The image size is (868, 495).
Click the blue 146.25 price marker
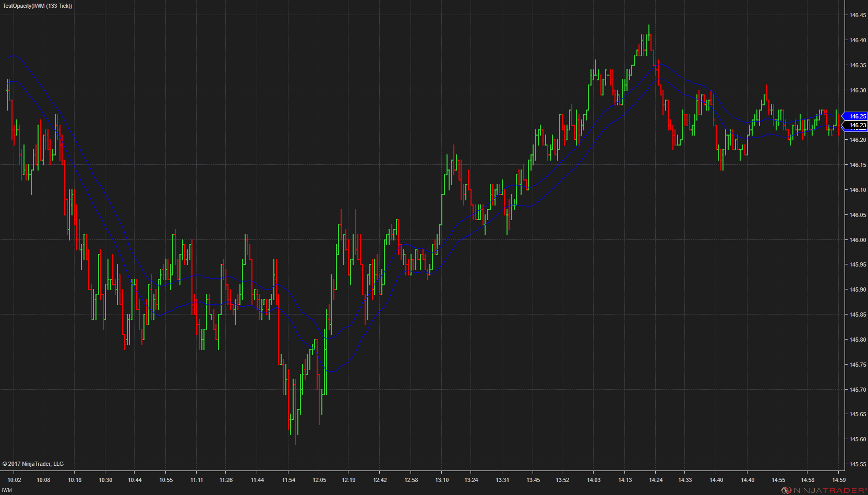[x=855, y=116]
